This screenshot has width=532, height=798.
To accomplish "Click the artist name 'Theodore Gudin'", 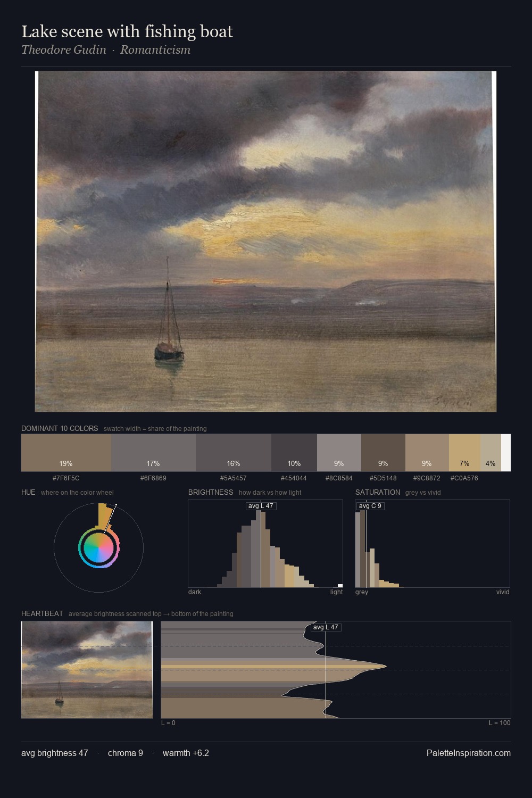I will coord(64,50).
